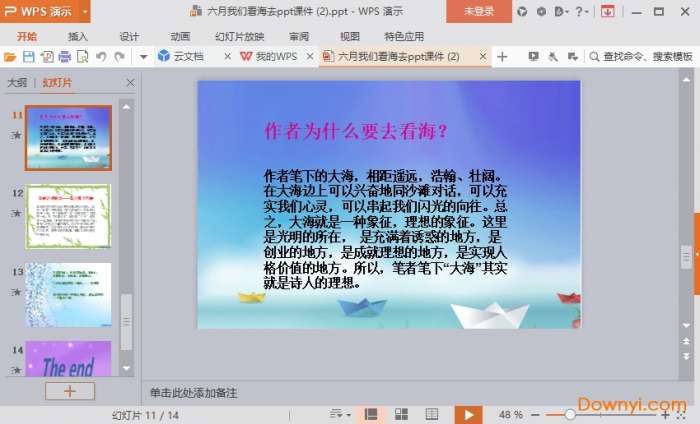The image size is (700, 424).
Task: Click main editor scroll down arrow
Action: 686,325
